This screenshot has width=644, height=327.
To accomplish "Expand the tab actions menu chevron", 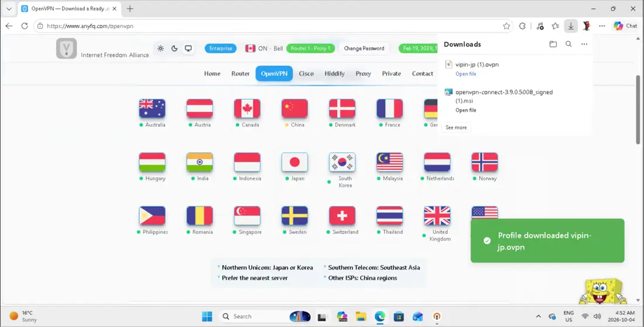I will click(9, 9).
